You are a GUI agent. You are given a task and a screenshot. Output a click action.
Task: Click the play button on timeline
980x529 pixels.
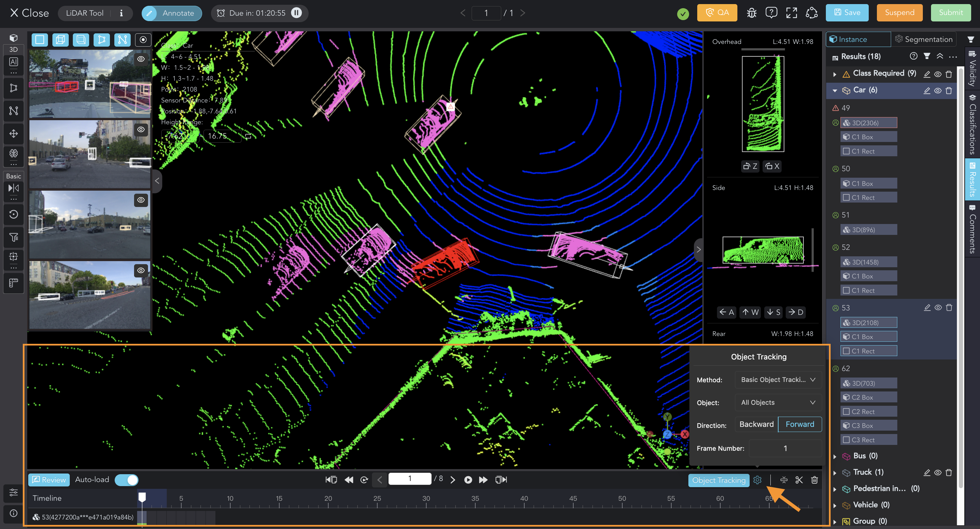[x=468, y=480]
